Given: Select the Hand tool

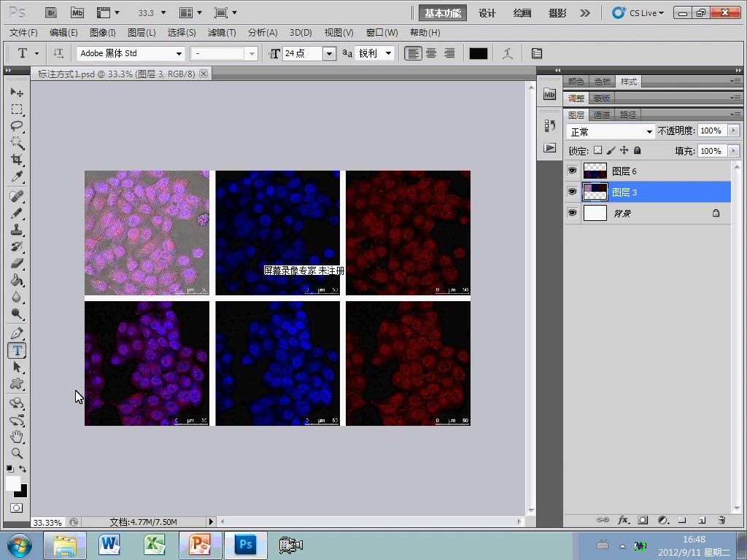Looking at the screenshot, I should point(17,437).
